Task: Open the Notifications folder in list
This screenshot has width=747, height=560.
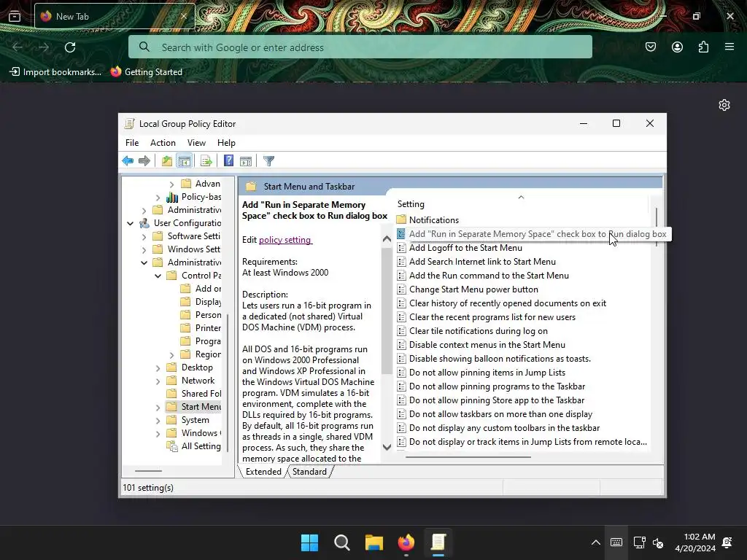Action: click(x=433, y=220)
